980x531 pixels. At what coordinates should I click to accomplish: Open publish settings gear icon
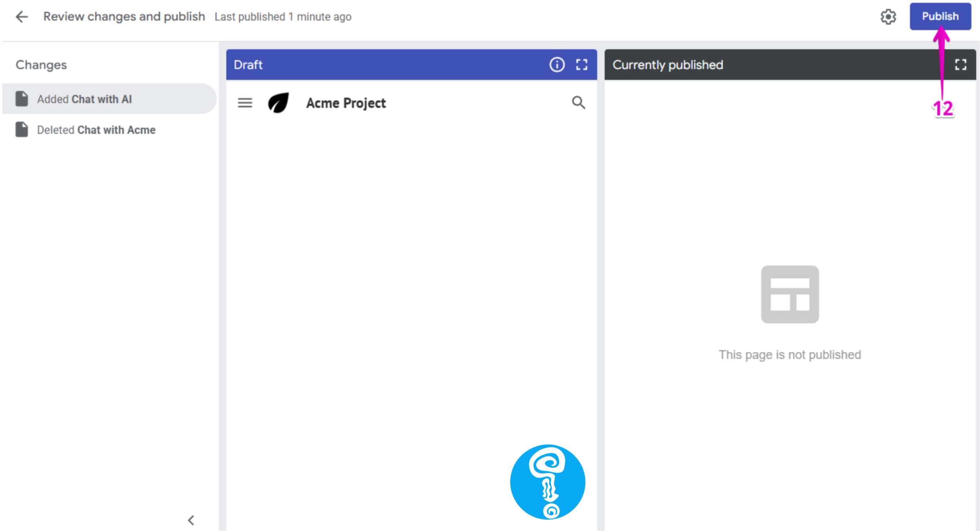pos(888,17)
